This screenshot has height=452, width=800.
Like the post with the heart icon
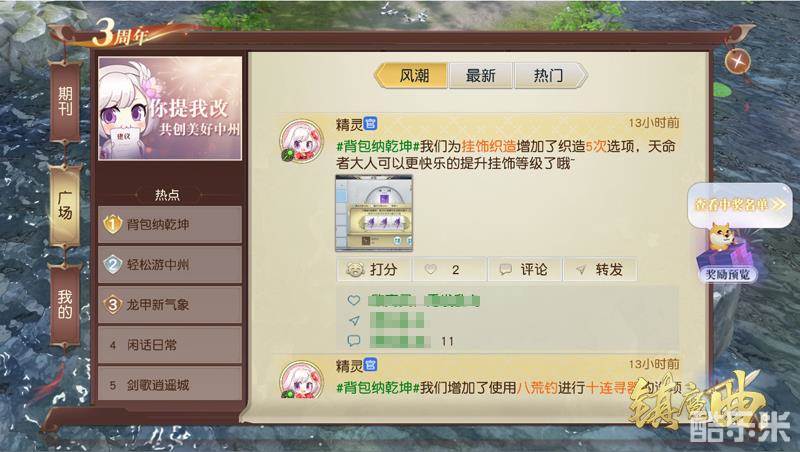pyautogui.click(x=431, y=269)
